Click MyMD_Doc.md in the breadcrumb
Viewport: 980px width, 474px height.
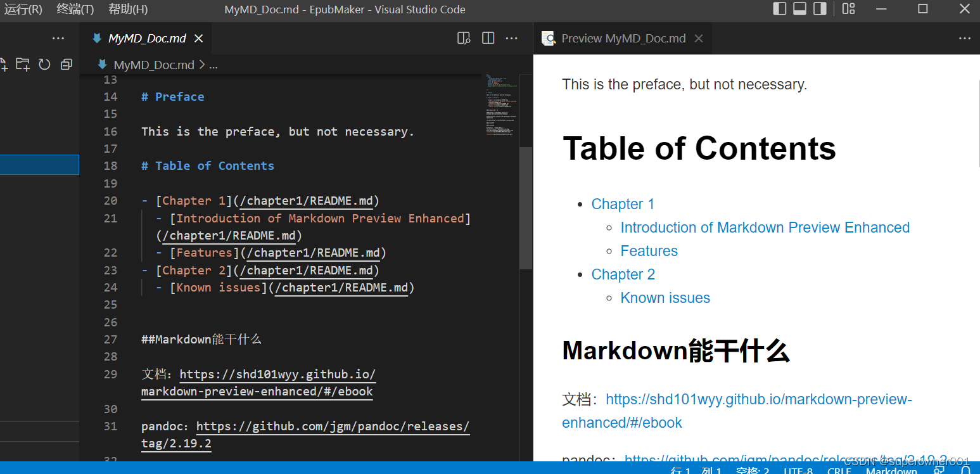(x=154, y=65)
